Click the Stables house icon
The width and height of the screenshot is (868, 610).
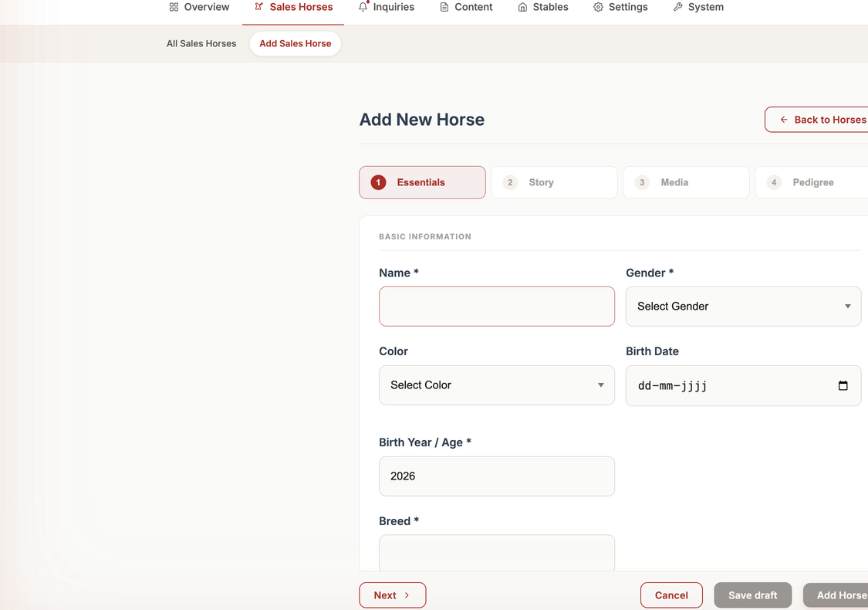(522, 7)
